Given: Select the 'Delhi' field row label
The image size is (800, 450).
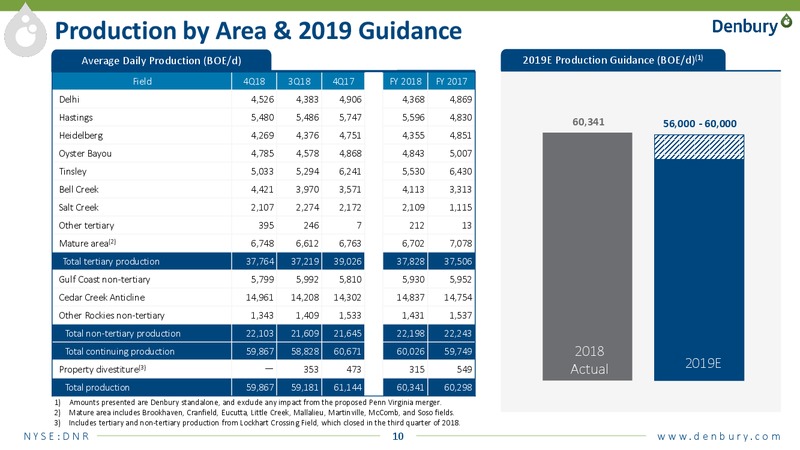Looking at the screenshot, I should click(x=69, y=99).
